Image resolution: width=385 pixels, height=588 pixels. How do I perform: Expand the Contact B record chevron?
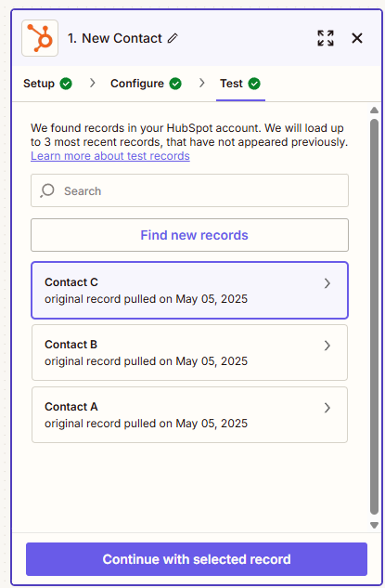tap(327, 346)
